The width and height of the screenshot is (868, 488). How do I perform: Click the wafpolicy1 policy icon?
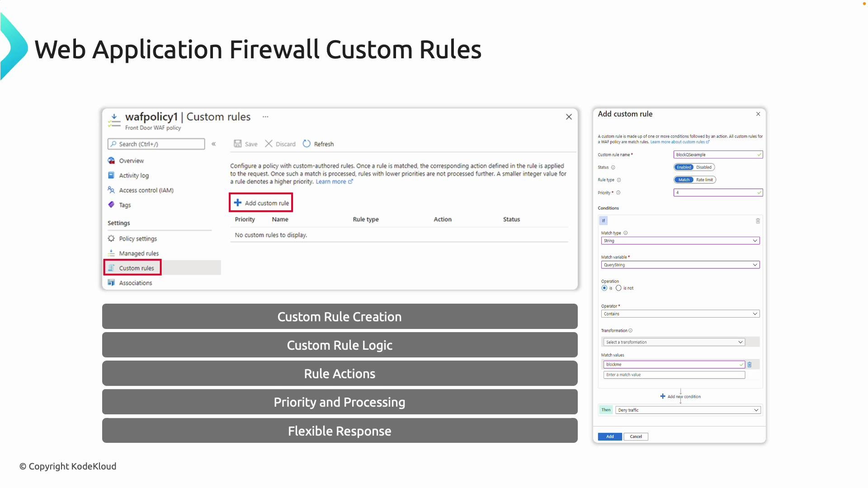[114, 120]
